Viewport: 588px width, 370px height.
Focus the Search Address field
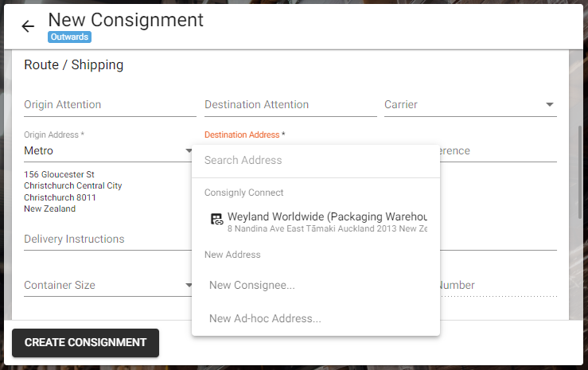[316, 161]
